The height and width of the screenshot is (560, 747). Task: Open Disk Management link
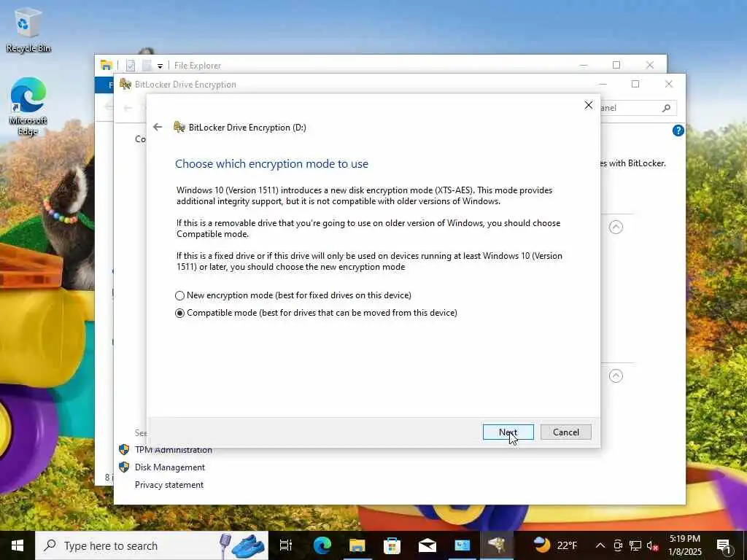point(169,467)
